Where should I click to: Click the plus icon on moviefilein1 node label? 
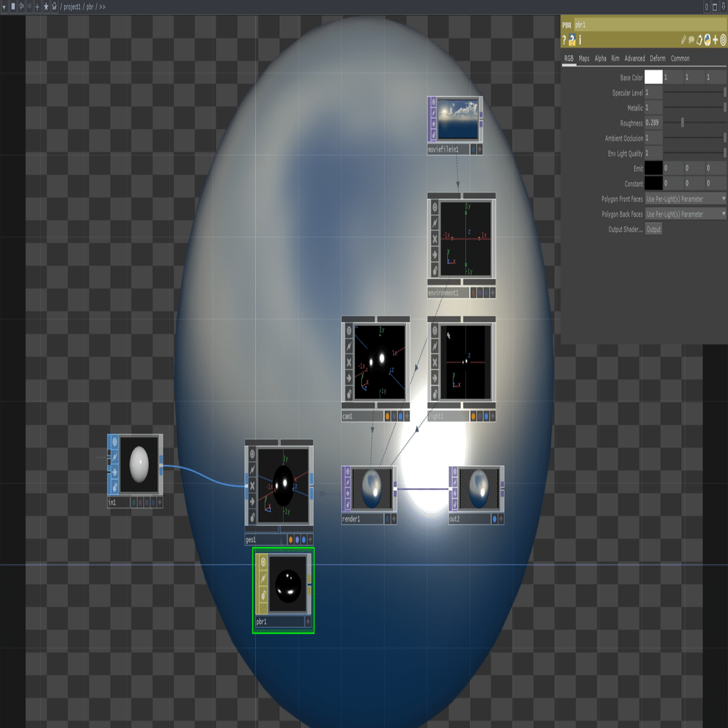point(480,149)
